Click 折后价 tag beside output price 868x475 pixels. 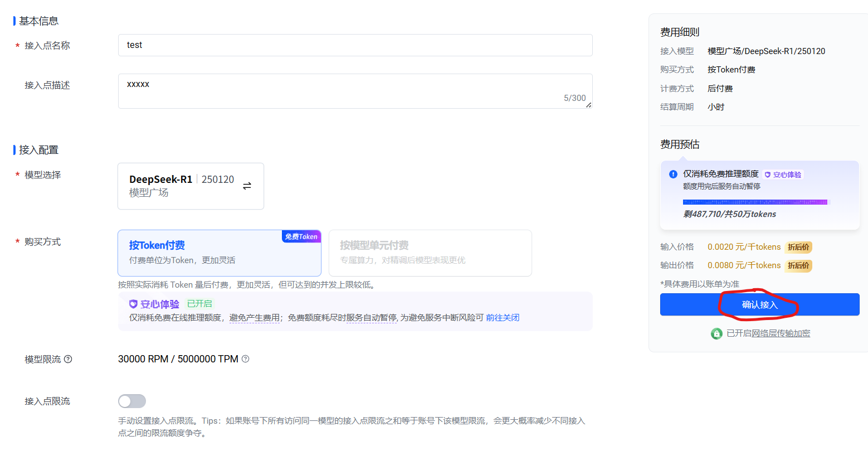pos(798,265)
